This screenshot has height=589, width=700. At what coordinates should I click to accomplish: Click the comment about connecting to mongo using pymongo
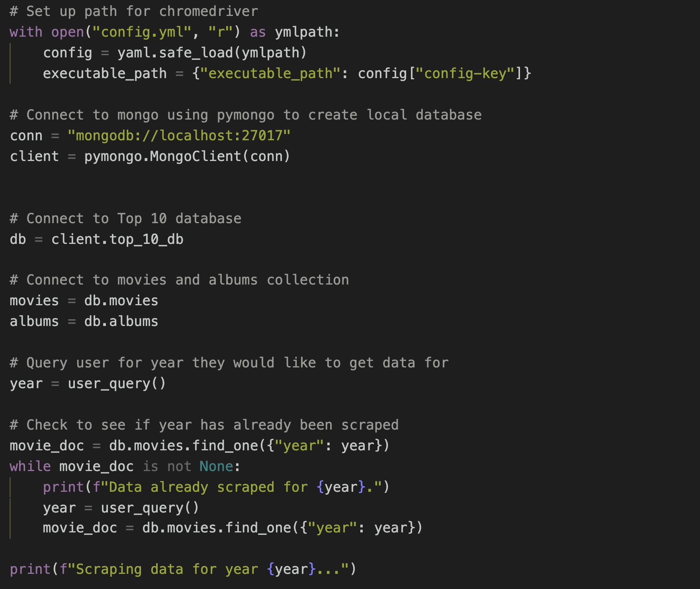click(x=246, y=115)
